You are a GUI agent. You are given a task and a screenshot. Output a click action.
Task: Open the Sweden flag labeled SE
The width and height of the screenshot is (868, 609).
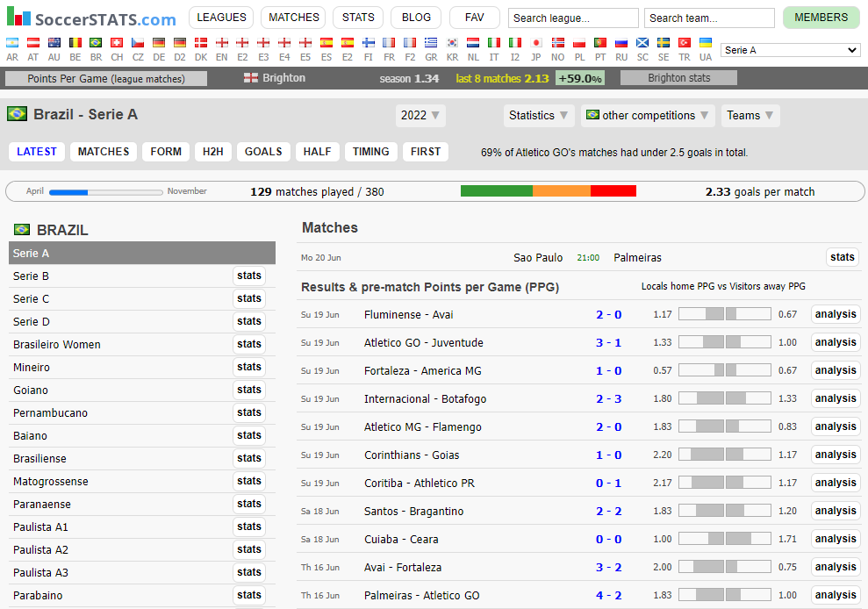pos(664,43)
